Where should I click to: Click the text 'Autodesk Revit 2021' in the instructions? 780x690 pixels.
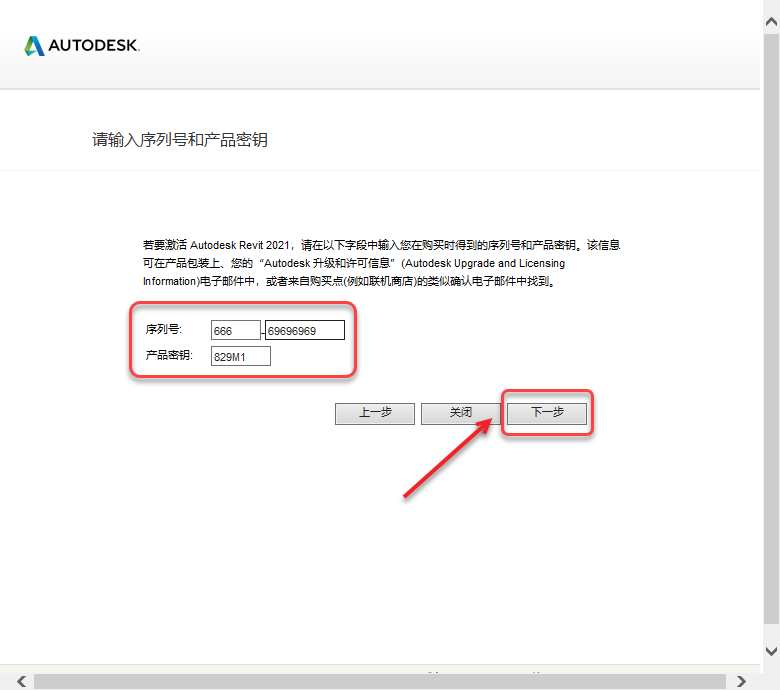click(240, 245)
